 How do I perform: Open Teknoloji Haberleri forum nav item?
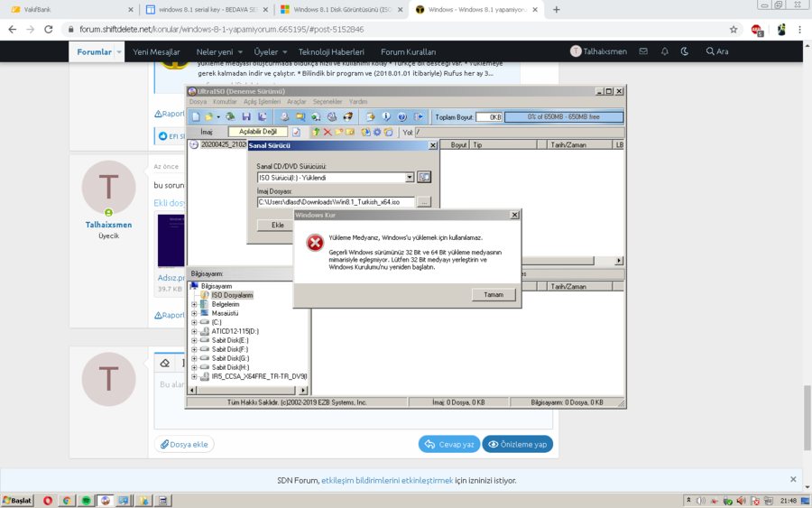point(331,51)
